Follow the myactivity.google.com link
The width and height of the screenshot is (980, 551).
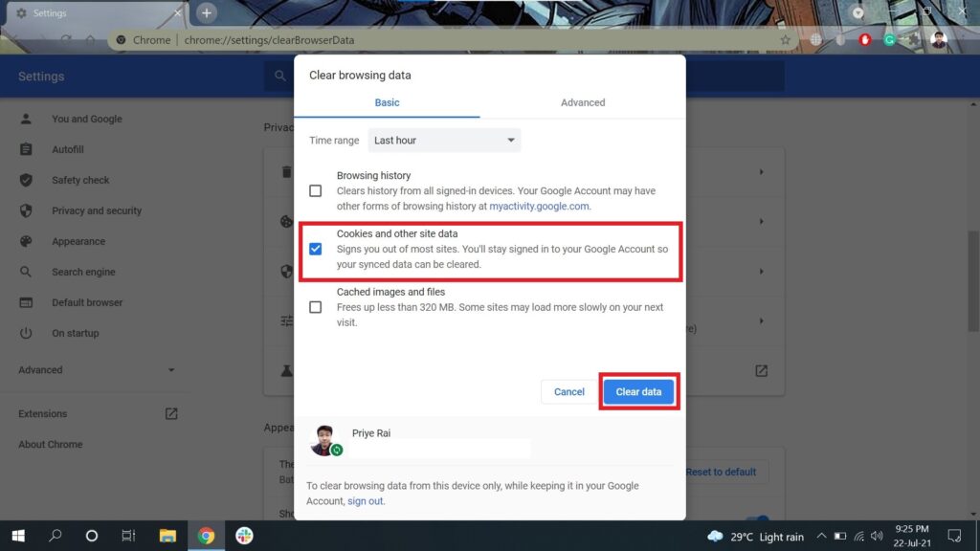(539, 206)
